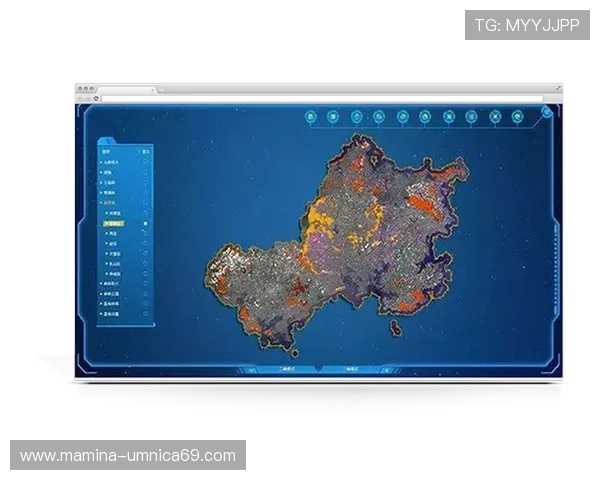This screenshot has width=600, height=480.
Task: Expand the first layer group arrow in the panel
Action: [101, 161]
